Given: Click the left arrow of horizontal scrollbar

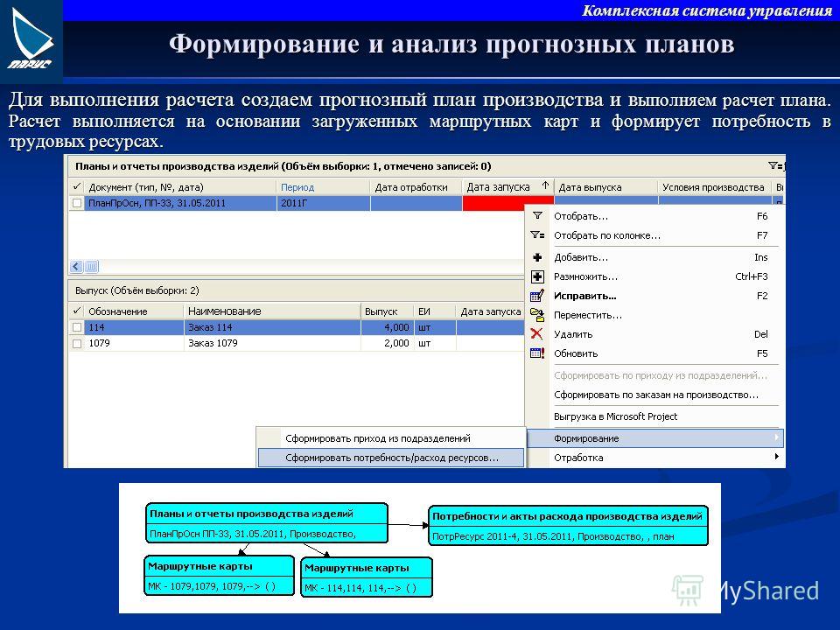Looking at the screenshot, I should 76,266.
